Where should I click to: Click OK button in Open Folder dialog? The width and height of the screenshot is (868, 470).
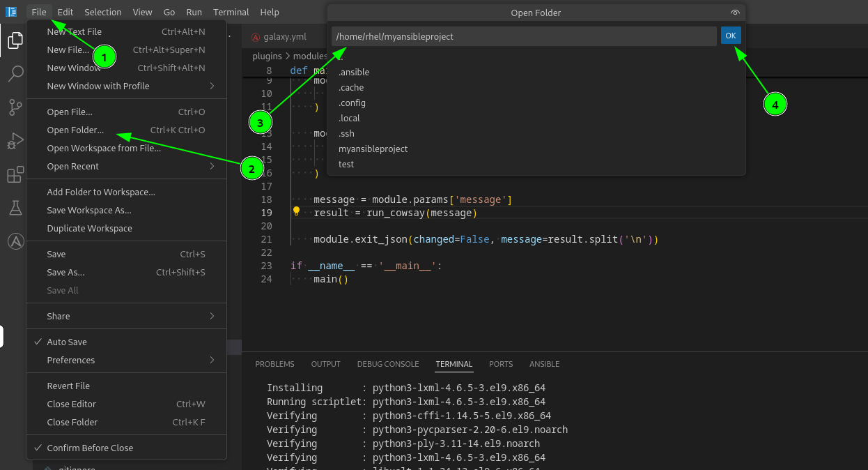click(x=731, y=36)
